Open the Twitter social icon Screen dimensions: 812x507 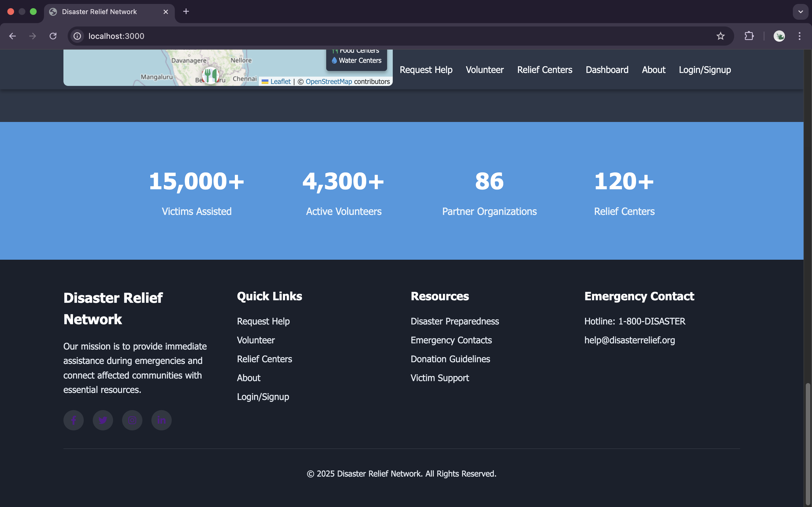(x=103, y=420)
